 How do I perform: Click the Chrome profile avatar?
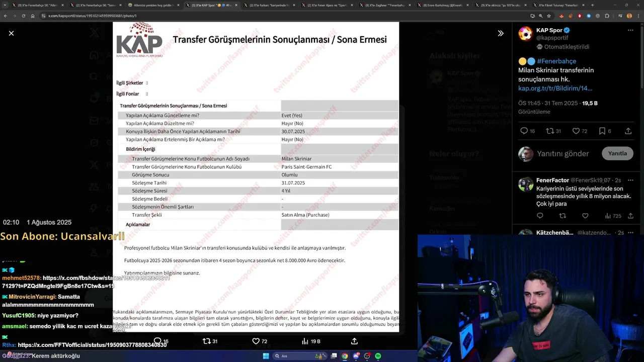click(x=629, y=16)
